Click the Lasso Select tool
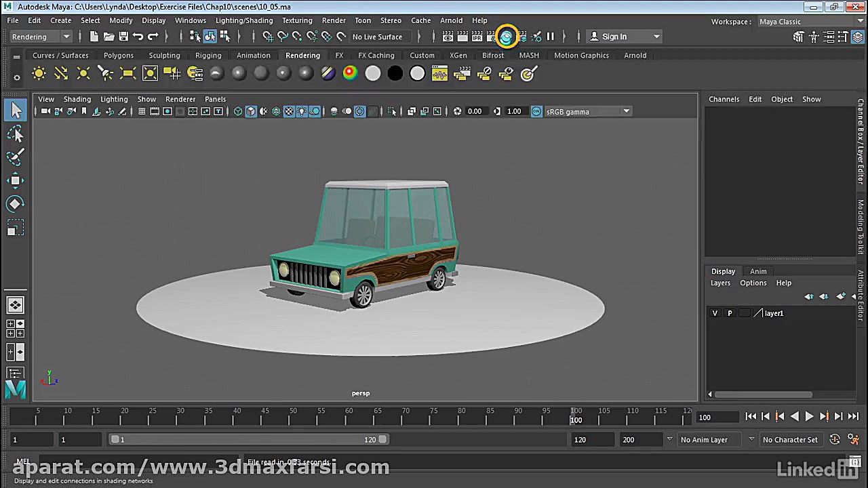The width and height of the screenshot is (868, 488). coord(15,134)
